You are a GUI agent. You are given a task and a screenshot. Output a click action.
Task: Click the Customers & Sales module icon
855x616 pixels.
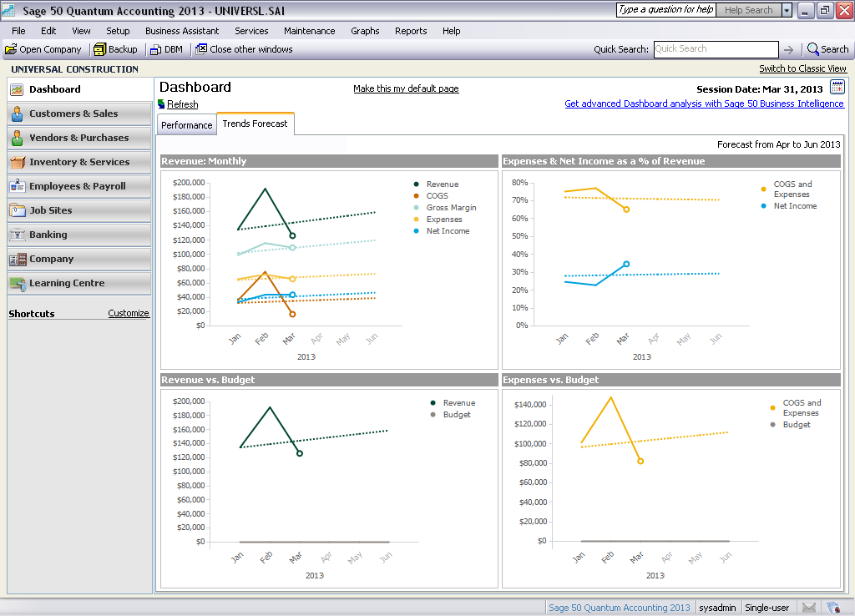coord(17,114)
